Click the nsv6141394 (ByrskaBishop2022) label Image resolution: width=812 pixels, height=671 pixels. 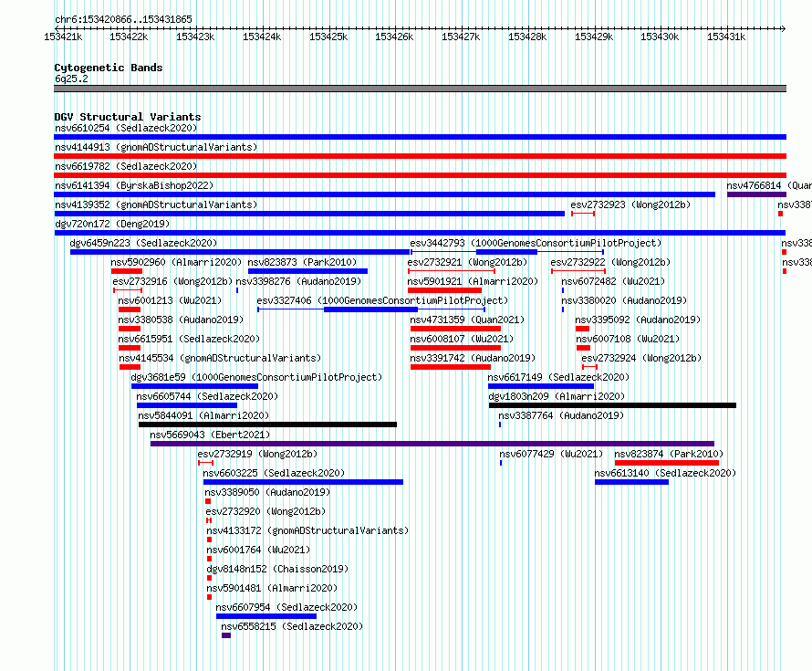pyautogui.click(x=134, y=185)
